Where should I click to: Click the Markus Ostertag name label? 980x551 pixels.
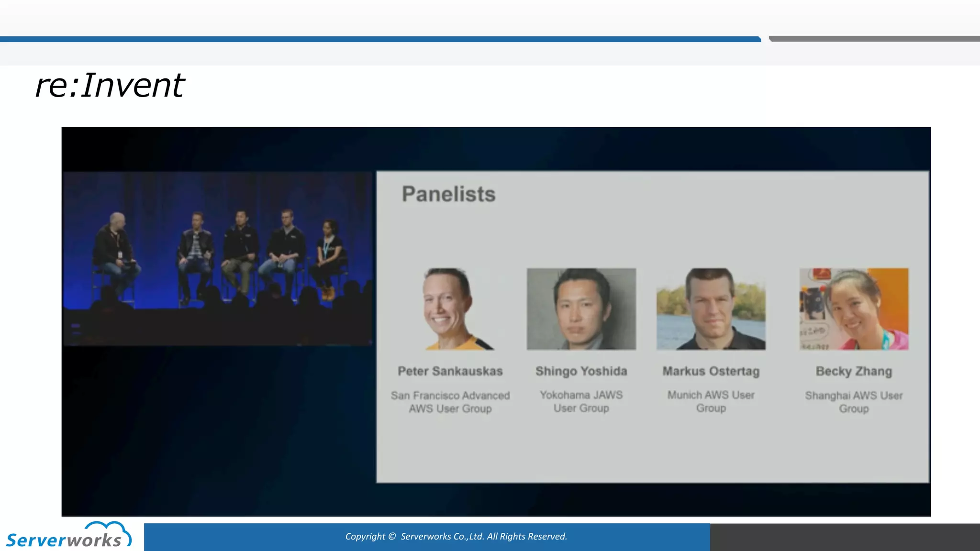pyautogui.click(x=711, y=371)
